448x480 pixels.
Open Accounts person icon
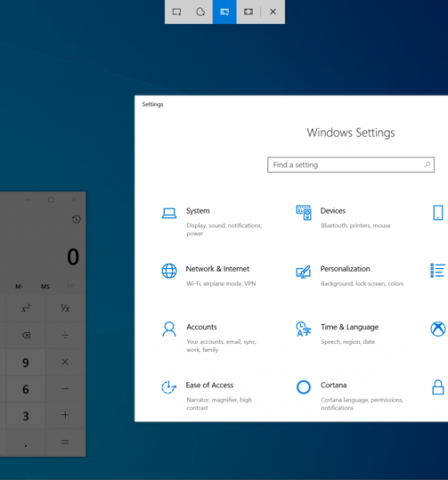pyautogui.click(x=169, y=329)
